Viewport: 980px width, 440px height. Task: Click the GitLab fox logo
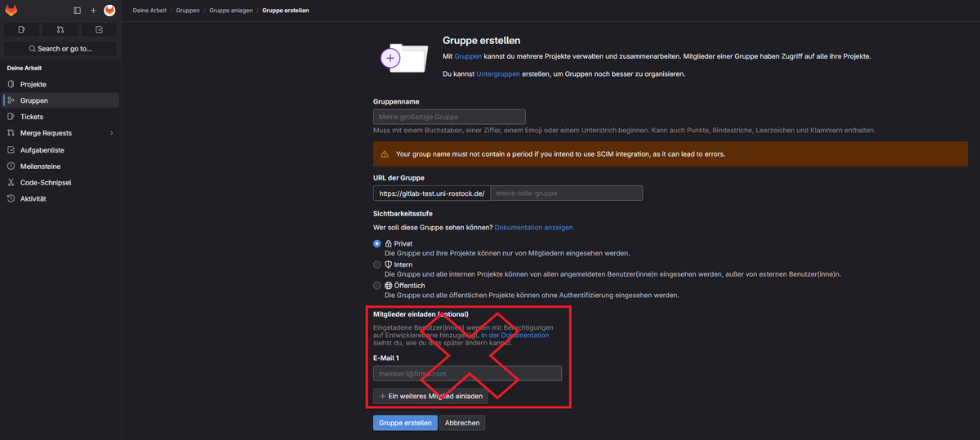[11, 11]
